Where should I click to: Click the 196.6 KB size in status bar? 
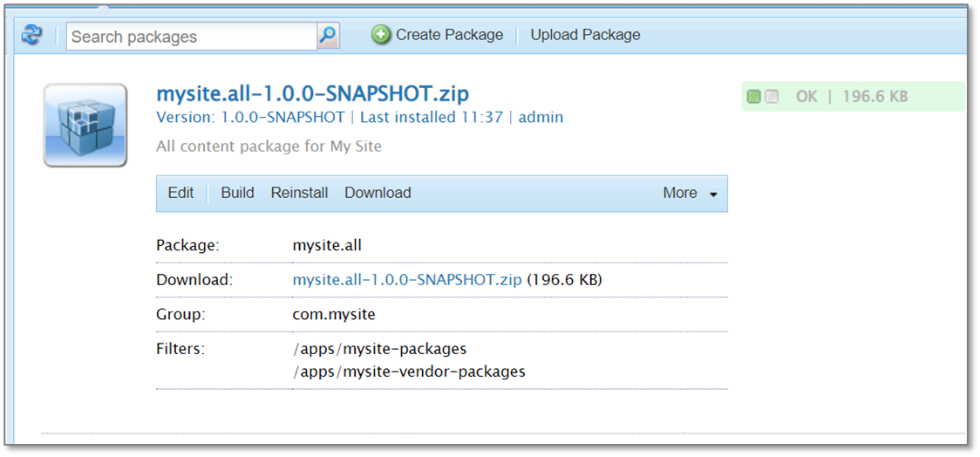click(x=875, y=97)
